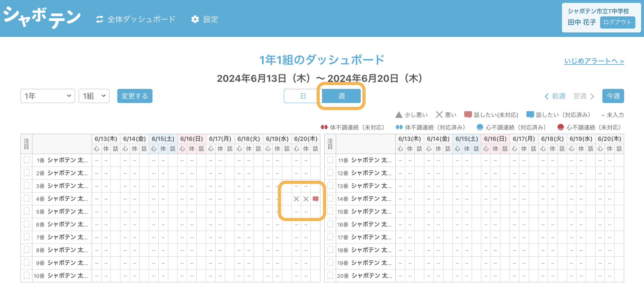The width and height of the screenshot is (644, 300).
Task: Click the ログアウト button
Action: coord(617,22)
